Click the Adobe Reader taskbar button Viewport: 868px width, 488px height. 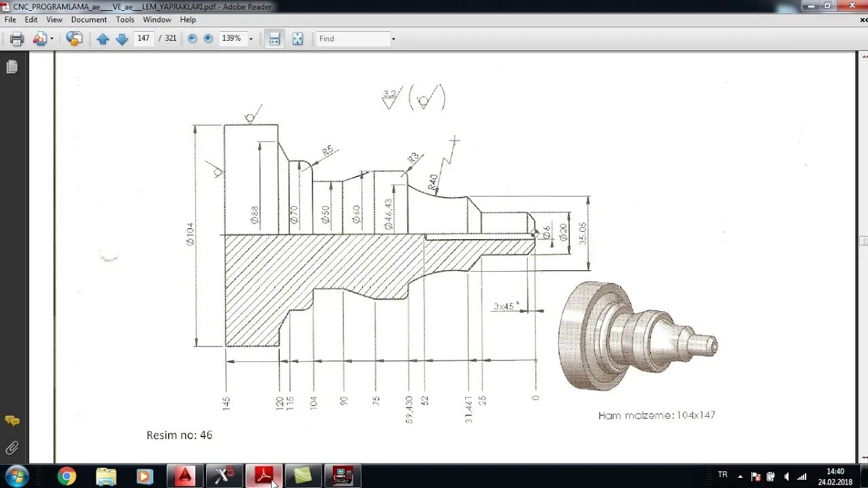(264, 476)
